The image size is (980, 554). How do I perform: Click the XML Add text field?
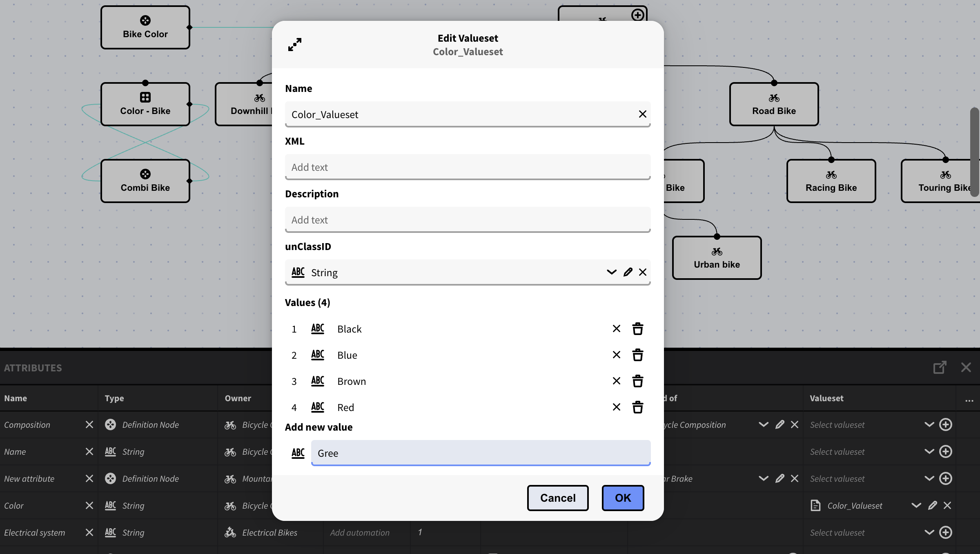tap(467, 167)
